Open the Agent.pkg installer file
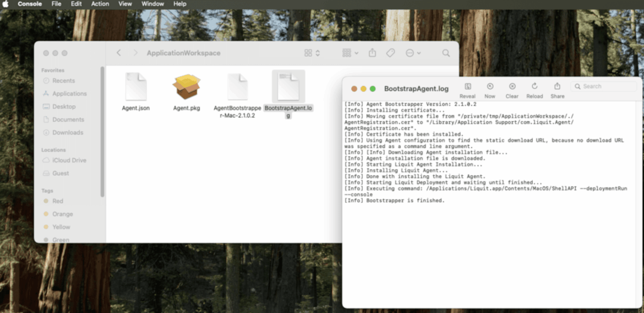Screen dimensions: 644x313 coord(186,87)
